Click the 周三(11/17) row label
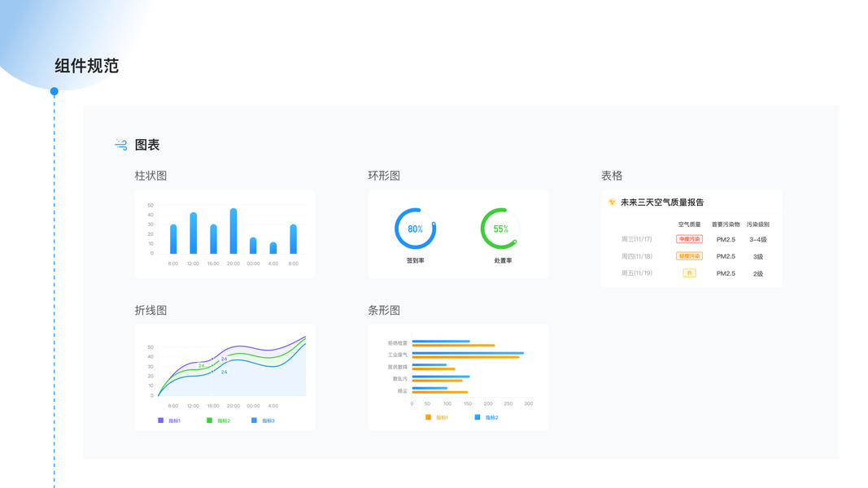868x488 pixels. 637,239
